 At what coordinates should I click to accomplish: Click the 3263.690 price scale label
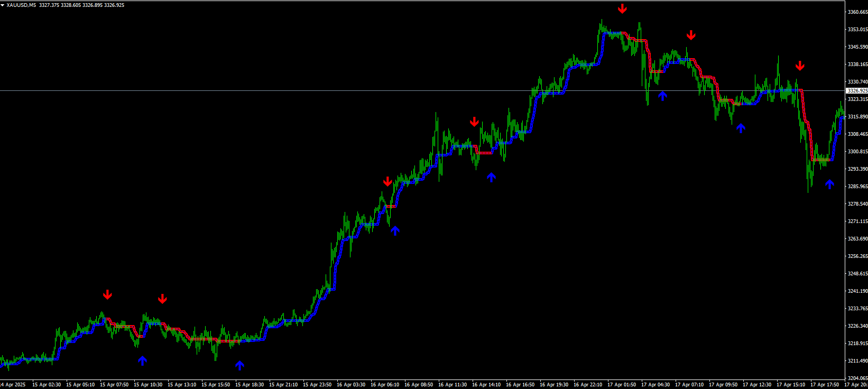pyautogui.click(x=857, y=239)
